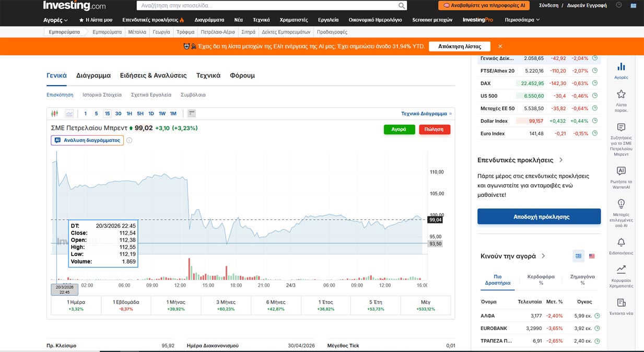
Task: Open Alerts bell icon in sidebar
Action: coord(621,242)
